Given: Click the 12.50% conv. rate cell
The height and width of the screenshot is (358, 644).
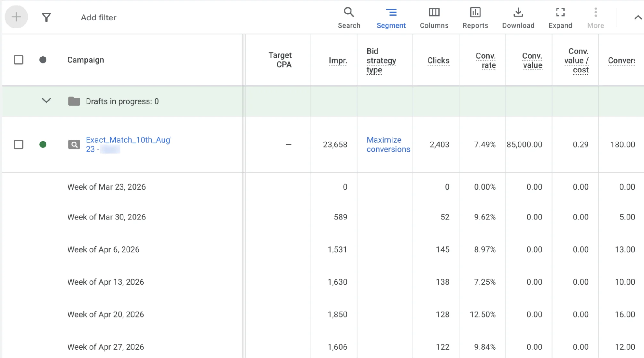Looking at the screenshot, I should pos(483,315).
